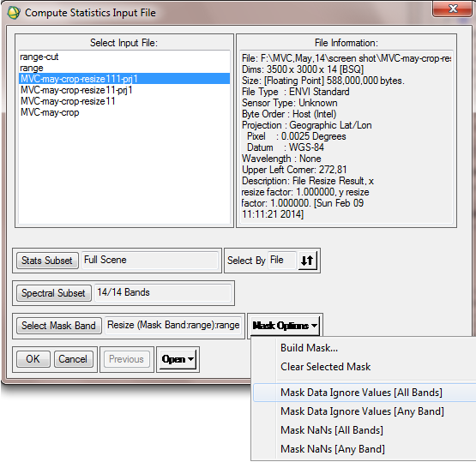
Task: Pick Mask Data Ignore Values [Any Band]
Action: click(362, 411)
